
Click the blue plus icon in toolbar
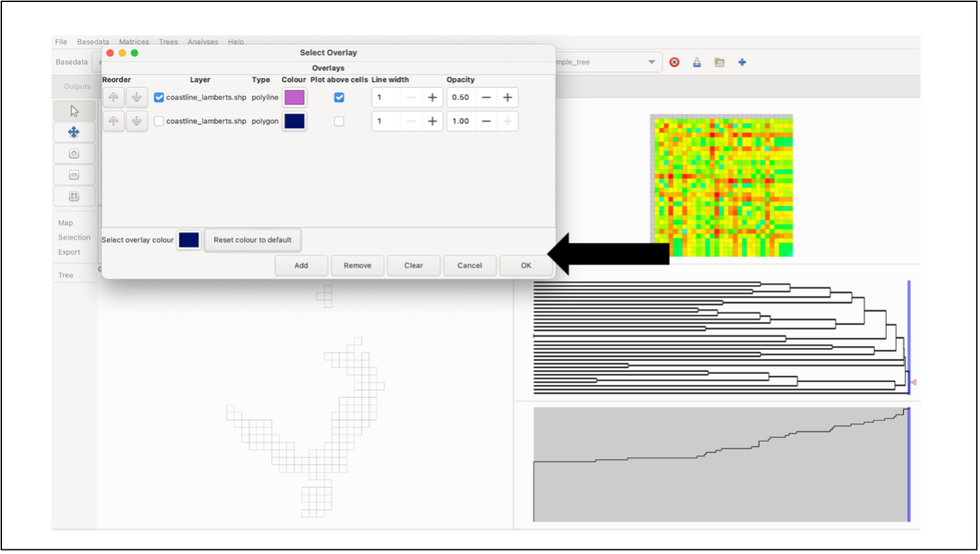click(742, 62)
